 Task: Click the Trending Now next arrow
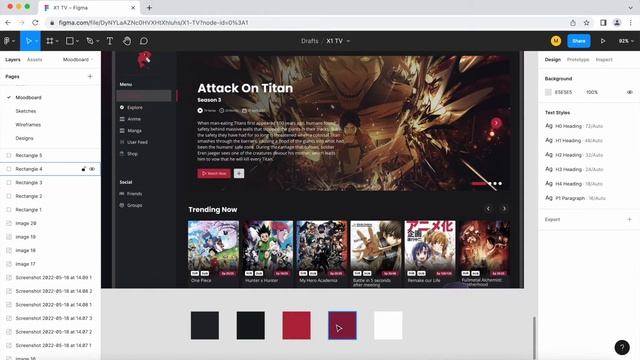pyautogui.click(x=504, y=209)
